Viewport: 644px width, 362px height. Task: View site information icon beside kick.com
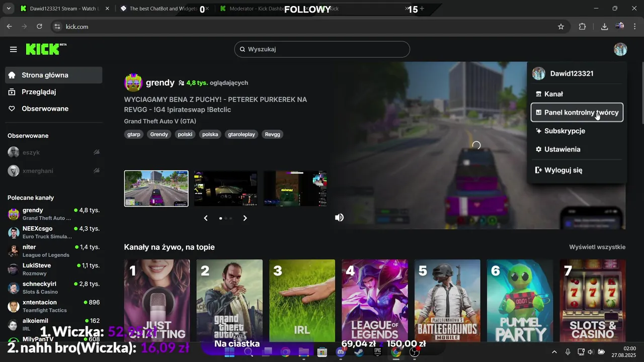click(x=57, y=27)
